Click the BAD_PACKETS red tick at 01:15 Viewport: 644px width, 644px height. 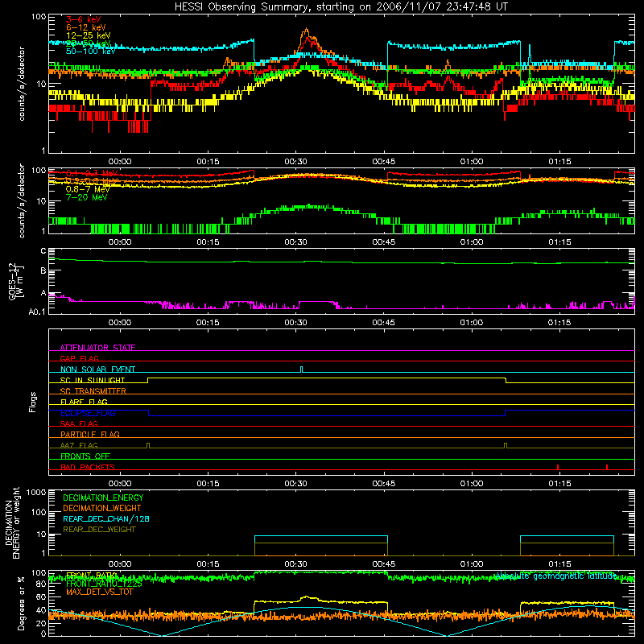pyautogui.click(x=558, y=467)
